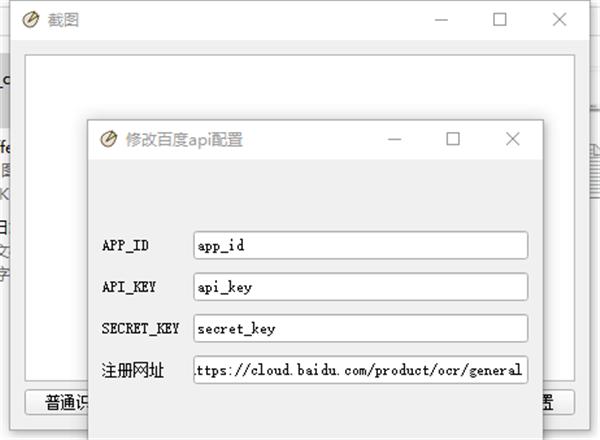Click the 修改百度api配置 dialog title icon
The image size is (600, 440).
(109, 139)
